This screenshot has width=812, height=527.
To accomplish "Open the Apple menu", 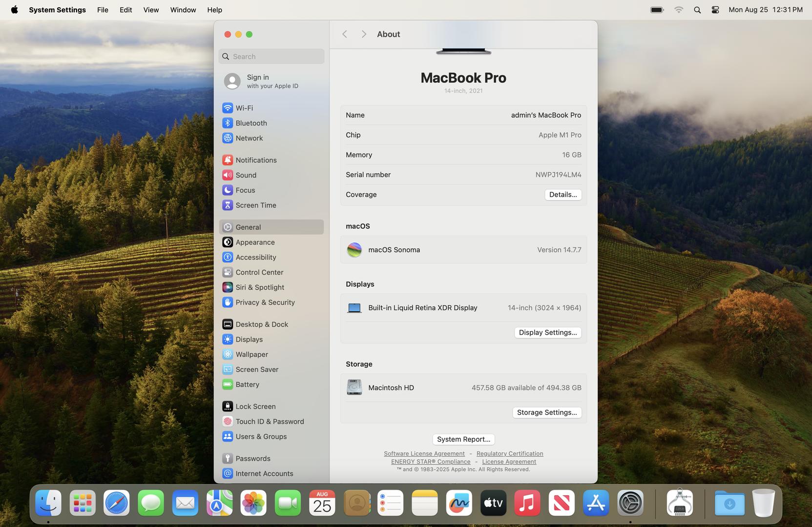I will coord(15,10).
